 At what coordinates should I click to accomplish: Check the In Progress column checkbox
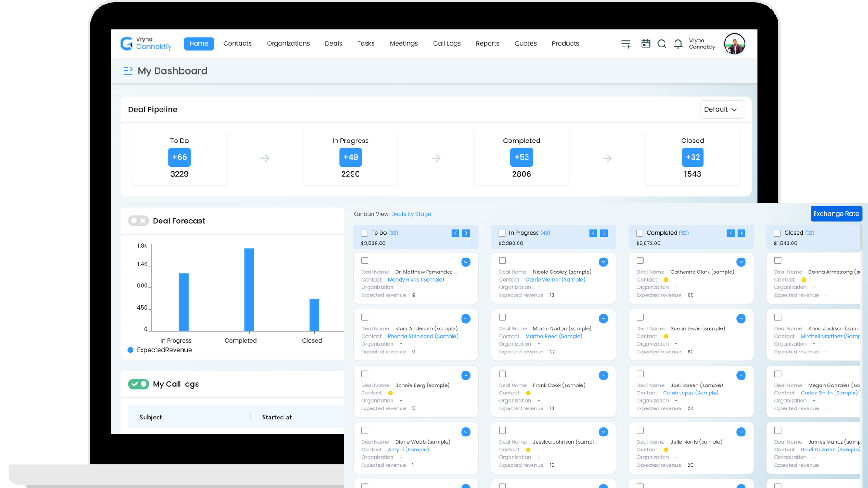click(502, 233)
